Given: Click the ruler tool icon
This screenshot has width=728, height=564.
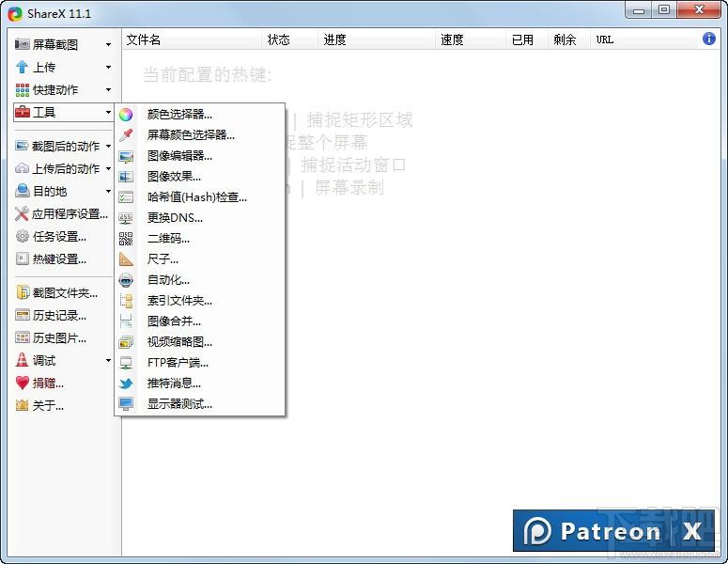Looking at the screenshot, I should click(x=126, y=259).
